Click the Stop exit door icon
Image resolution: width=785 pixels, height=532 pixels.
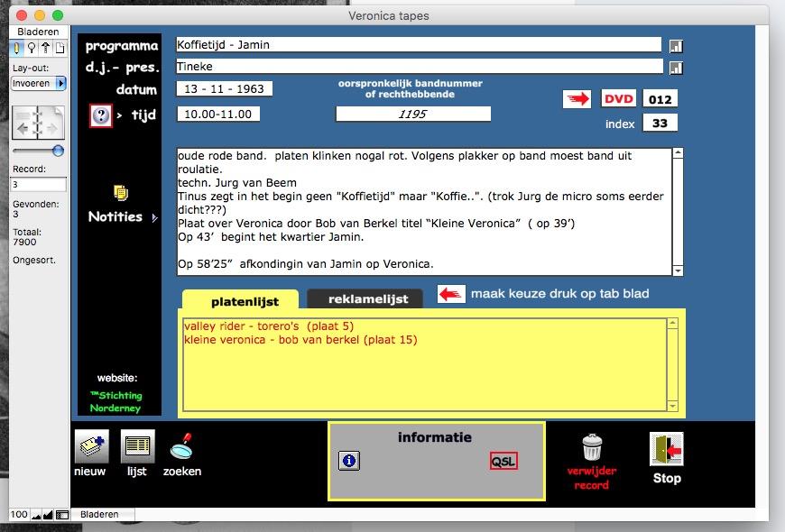(666, 449)
